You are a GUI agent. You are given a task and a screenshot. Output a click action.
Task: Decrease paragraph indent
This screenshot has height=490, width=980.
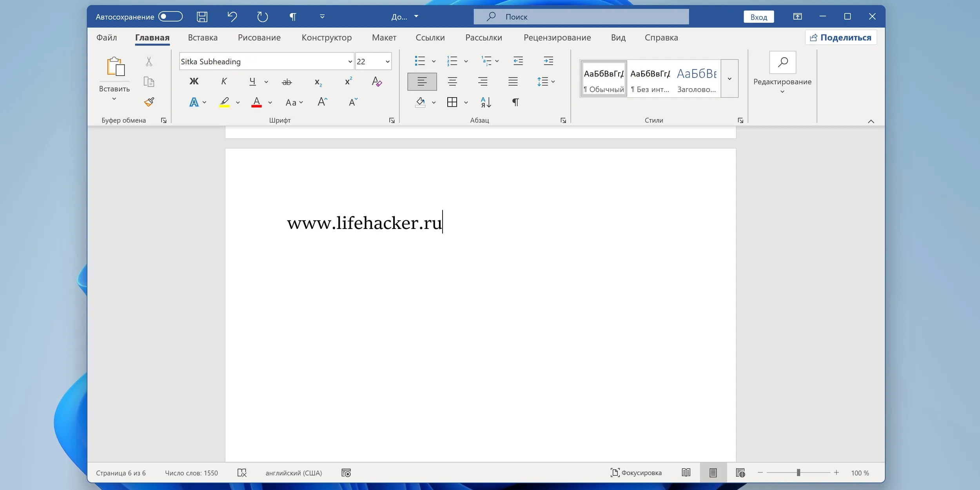pos(518,61)
